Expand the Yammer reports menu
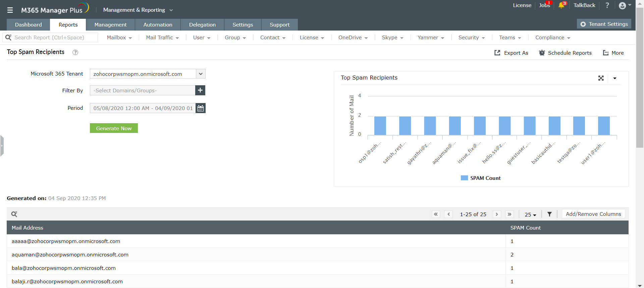Screen dimensions: 644x288 431,38
